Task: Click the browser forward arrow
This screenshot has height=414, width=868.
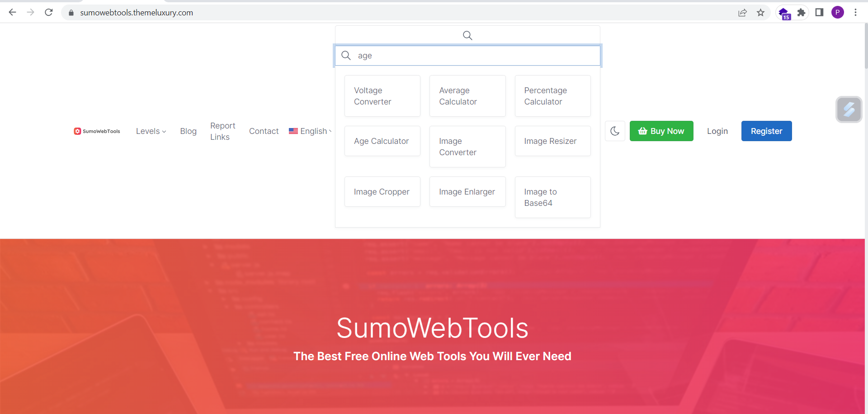Action: pyautogui.click(x=30, y=12)
